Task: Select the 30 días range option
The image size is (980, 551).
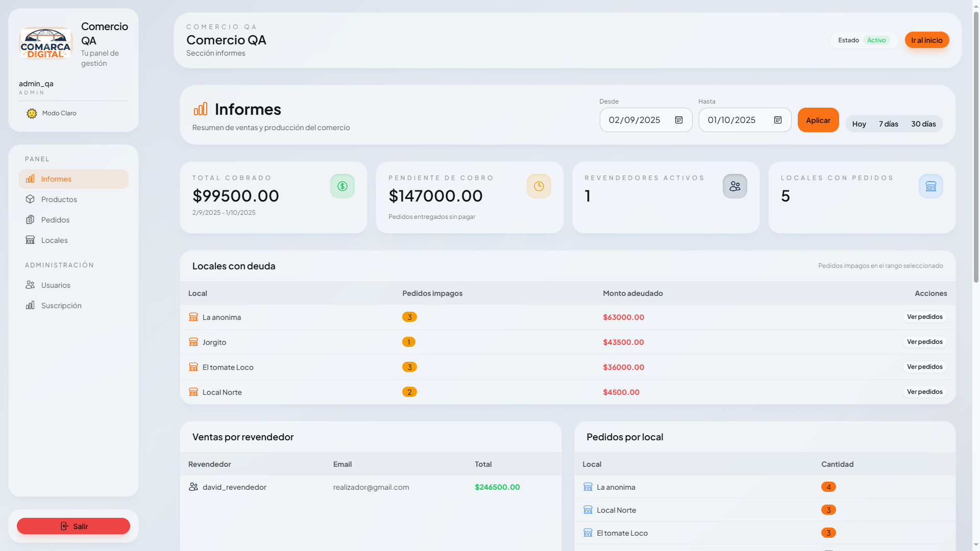Action: tap(923, 123)
